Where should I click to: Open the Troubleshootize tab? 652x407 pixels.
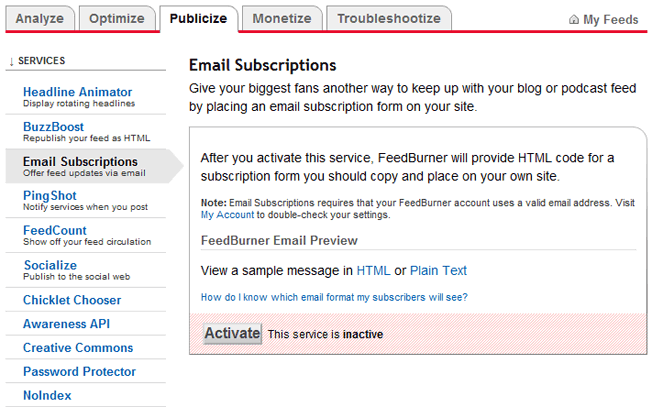(389, 19)
